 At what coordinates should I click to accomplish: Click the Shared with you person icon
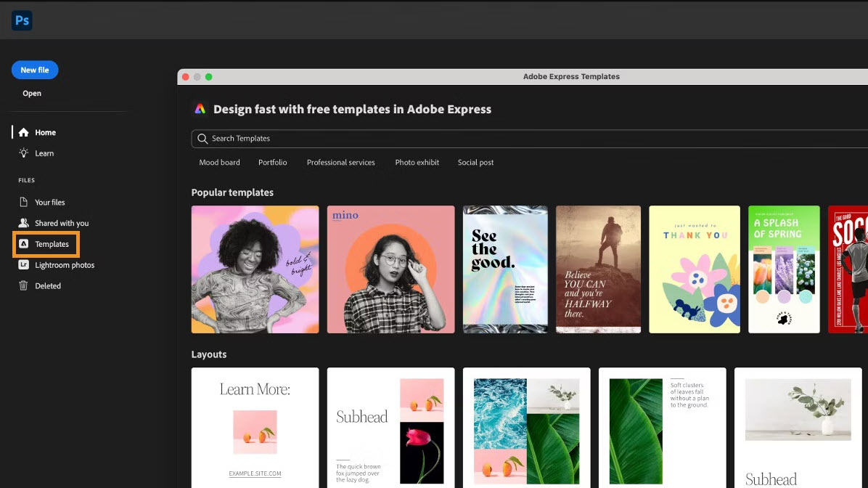pos(24,224)
